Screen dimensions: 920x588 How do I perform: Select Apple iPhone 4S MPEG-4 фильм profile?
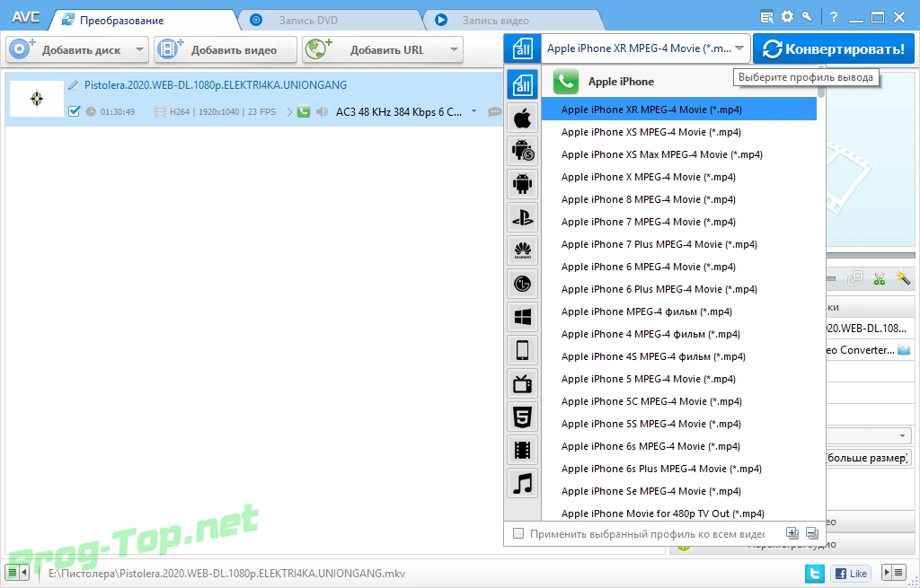point(678,356)
